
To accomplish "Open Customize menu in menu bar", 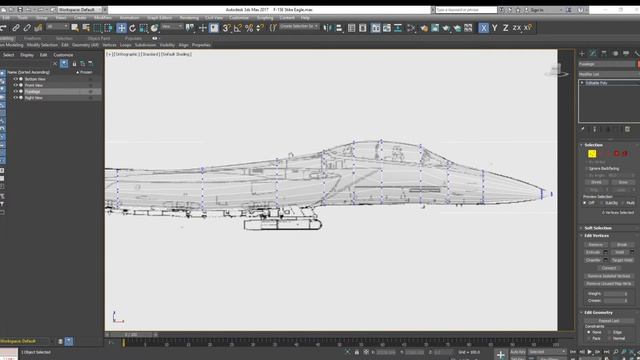I will click(239, 18).
